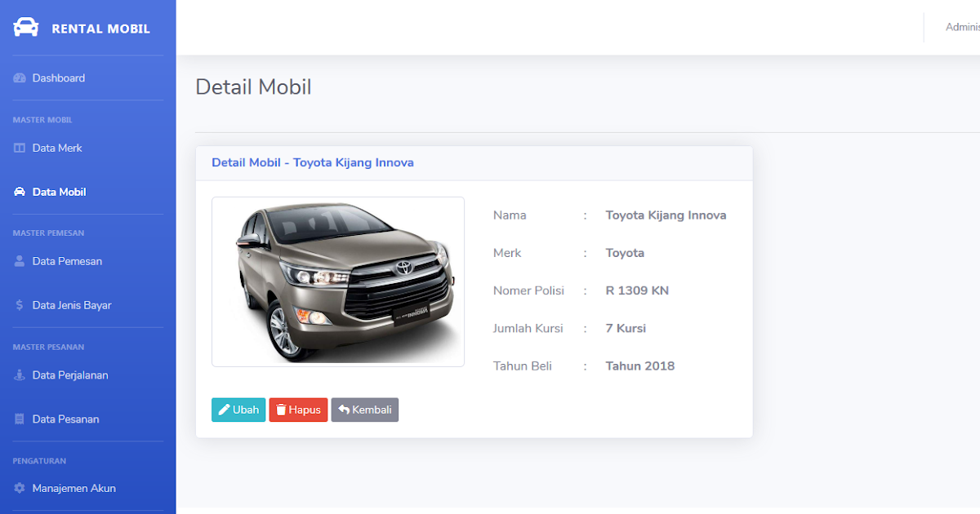Image resolution: width=980 pixels, height=514 pixels.
Task: Click the gear icon beside Manajemen Akun
Action: coord(20,488)
